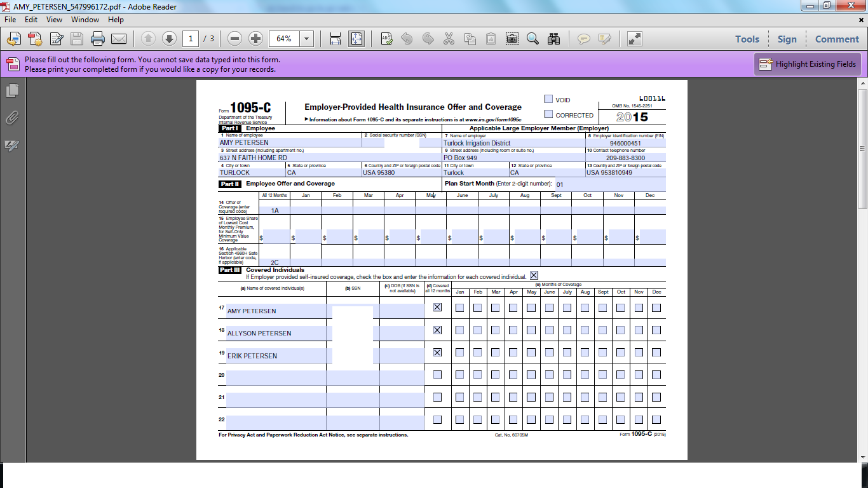Click the zoom in plus button
This screenshot has width=868, height=488.
click(x=255, y=39)
